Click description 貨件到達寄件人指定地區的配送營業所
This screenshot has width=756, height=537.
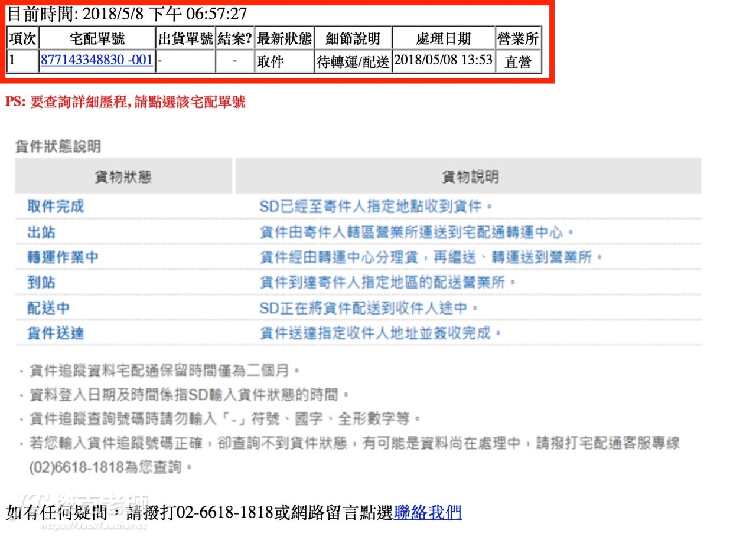click(388, 283)
